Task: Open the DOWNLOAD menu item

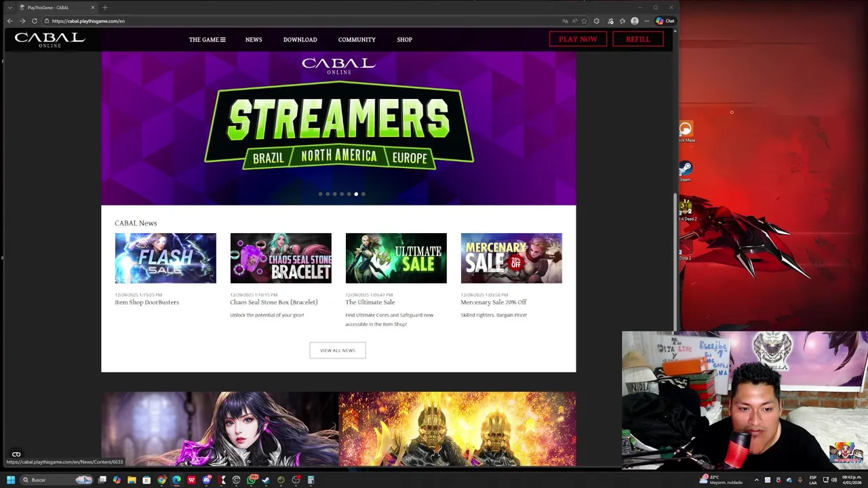Action: point(300,39)
